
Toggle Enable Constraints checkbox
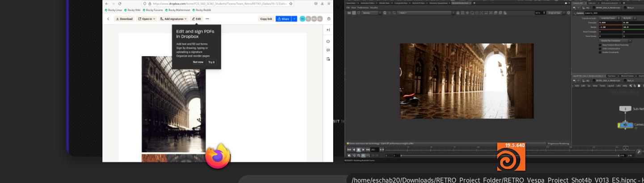(x=600, y=52)
